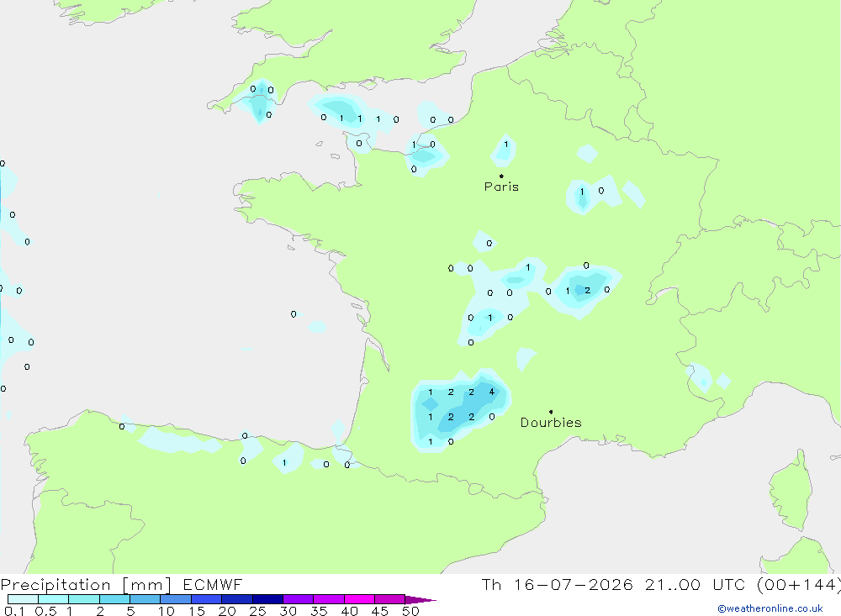Click legend label '25'
Screen dimensions: 841x616
pos(257,611)
